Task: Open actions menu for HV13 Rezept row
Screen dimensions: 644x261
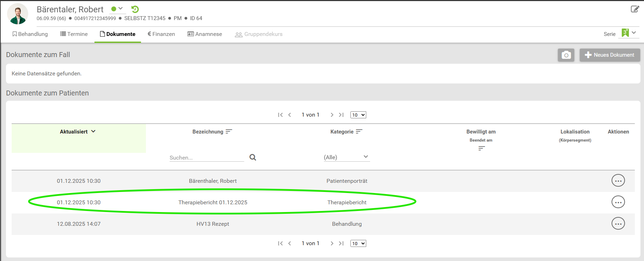Action: click(x=618, y=224)
